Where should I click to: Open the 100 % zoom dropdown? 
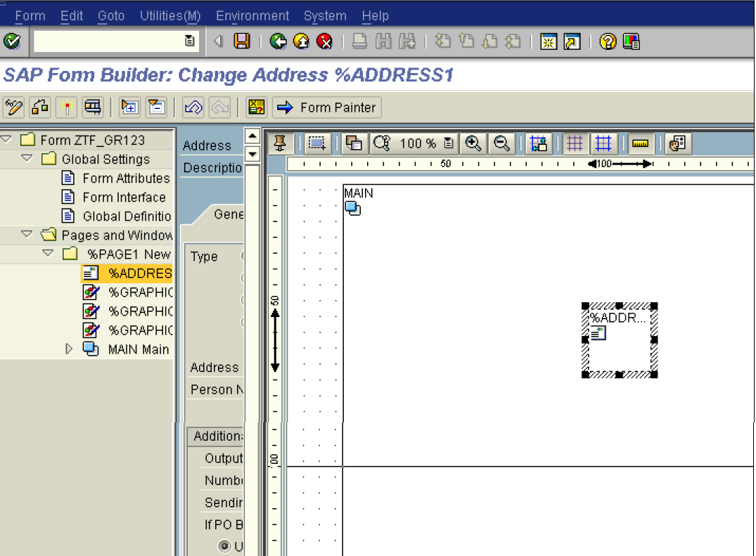pyautogui.click(x=449, y=143)
